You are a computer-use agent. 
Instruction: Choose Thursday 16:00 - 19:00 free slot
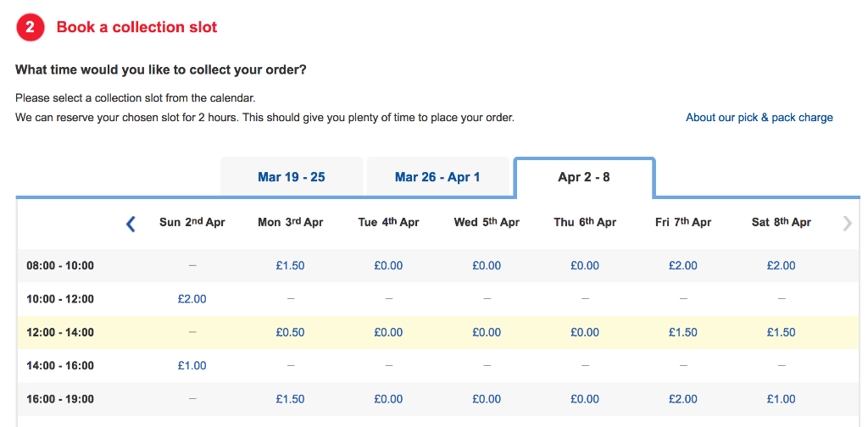pyautogui.click(x=585, y=399)
